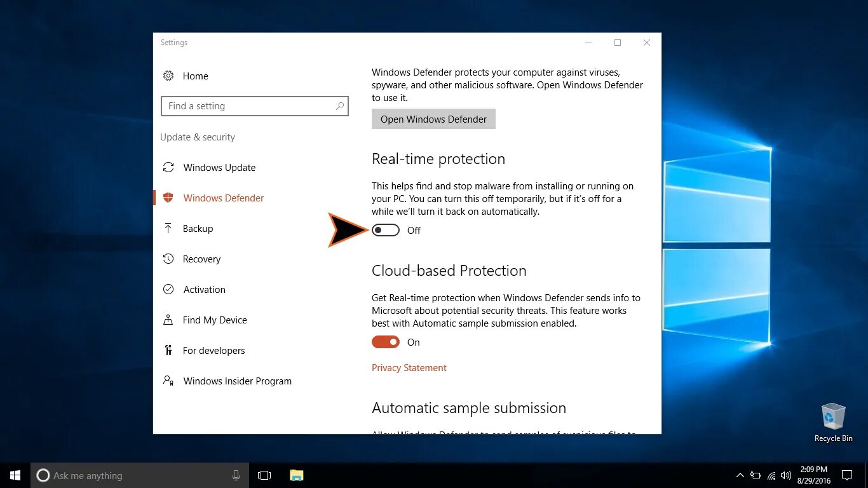Close the Settings window
This screenshot has width=868, height=488.
[x=647, y=43]
